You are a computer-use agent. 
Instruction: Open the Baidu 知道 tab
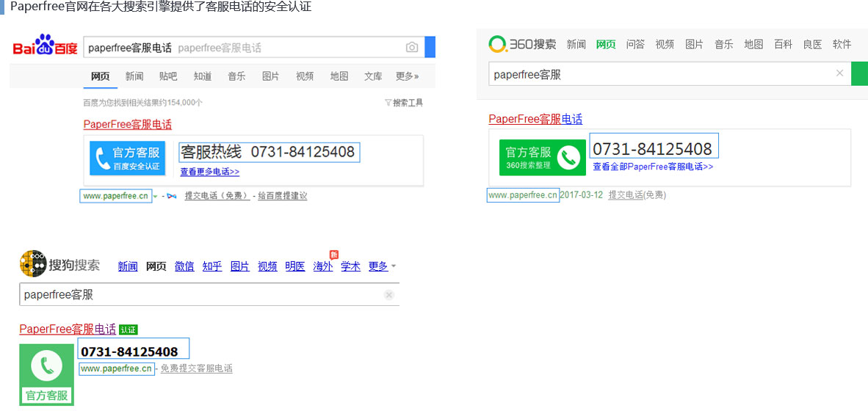[203, 76]
